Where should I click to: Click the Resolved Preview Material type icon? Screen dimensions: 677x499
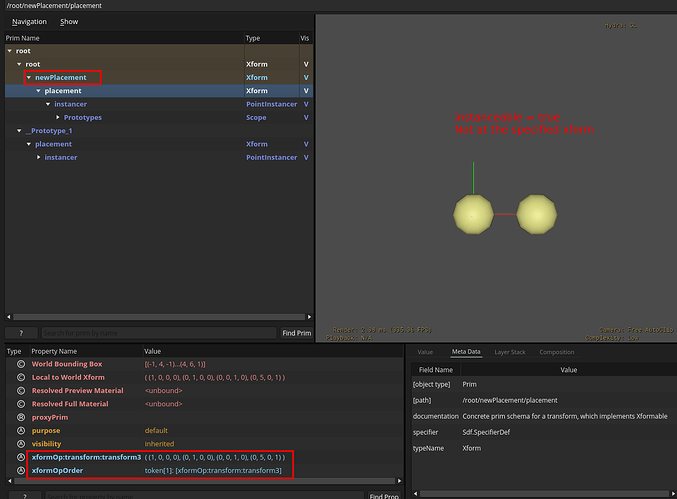[21, 391]
